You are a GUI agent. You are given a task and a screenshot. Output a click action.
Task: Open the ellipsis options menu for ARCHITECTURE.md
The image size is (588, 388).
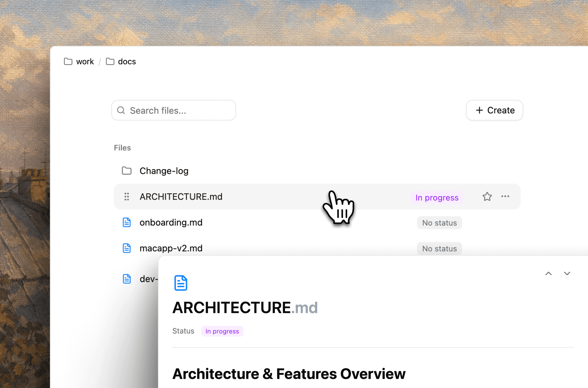pos(505,196)
